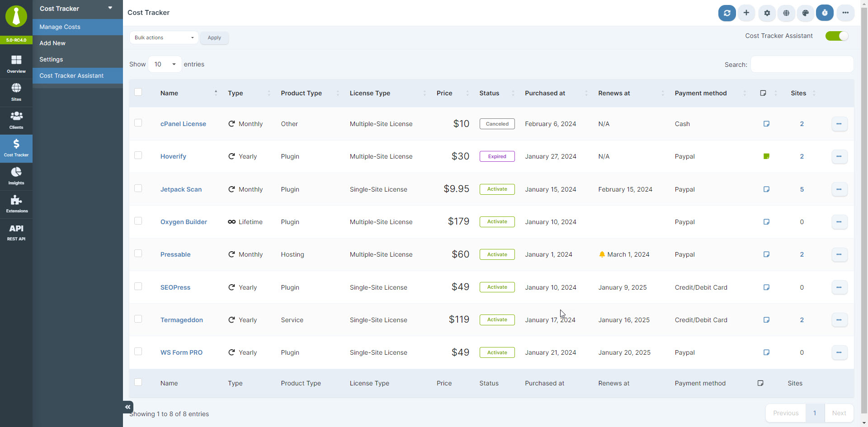
Task: Select the cPanel License row checkbox
Action: click(x=138, y=123)
